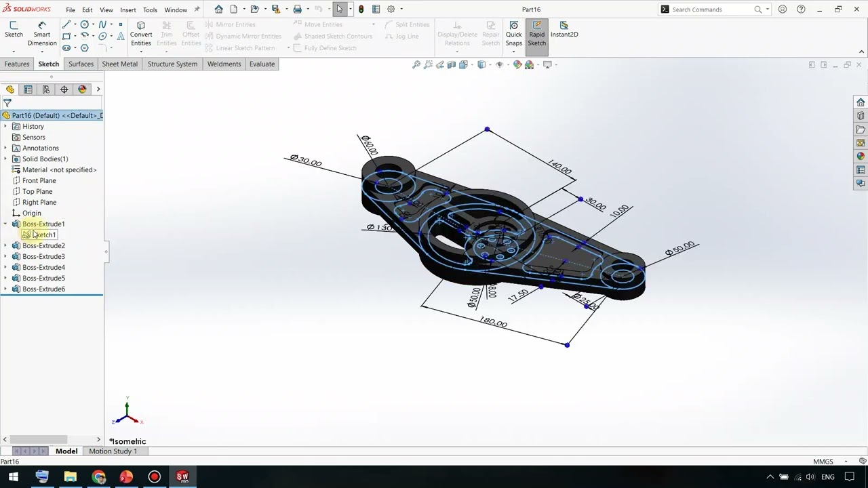Viewport: 868px width, 488px height.
Task: Click the Open file icon
Action: tap(254, 9)
